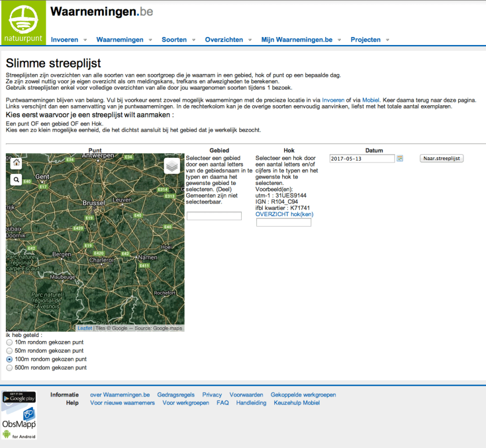Click the Leaflet attribution link
Screen dimensions: 486x448
85,328
